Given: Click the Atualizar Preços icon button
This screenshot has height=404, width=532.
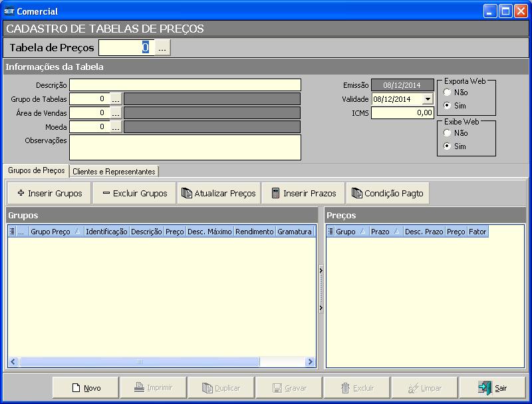Looking at the screenshot, I should (219, 194).
